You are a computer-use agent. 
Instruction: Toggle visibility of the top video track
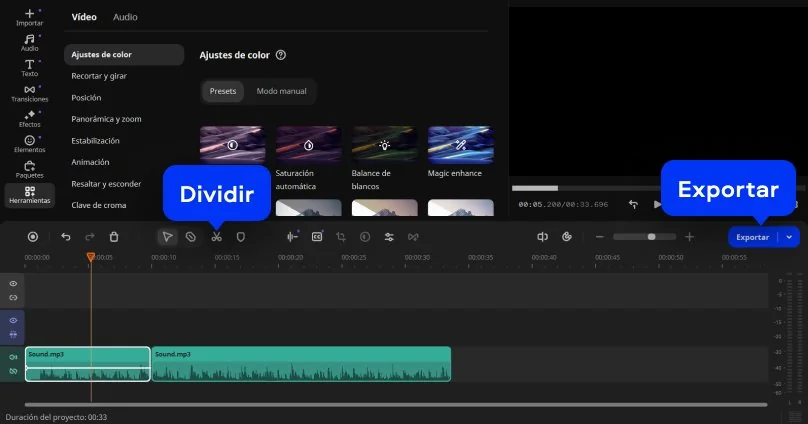point(14,284)
